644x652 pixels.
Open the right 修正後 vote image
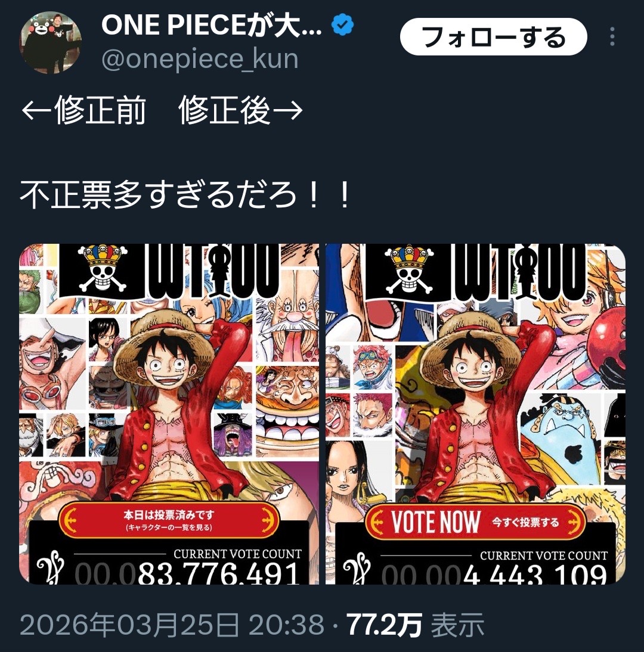click(x=475, y=414)
